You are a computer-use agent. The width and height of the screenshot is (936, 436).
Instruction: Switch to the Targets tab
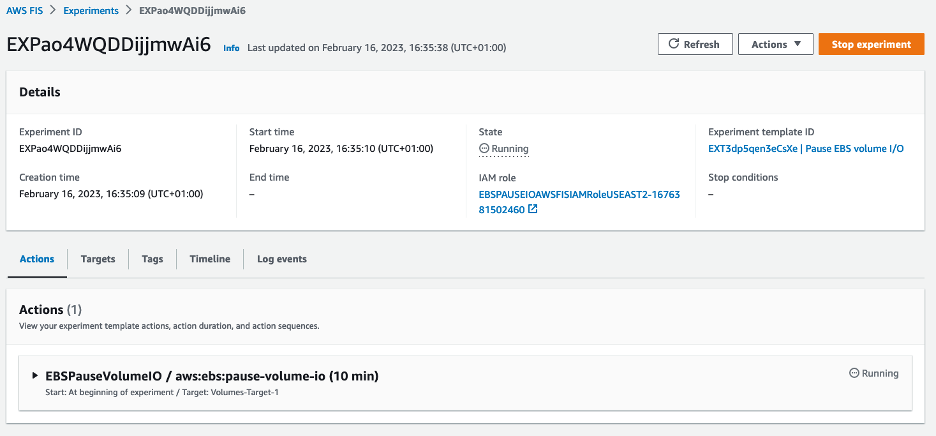(98, 259)
